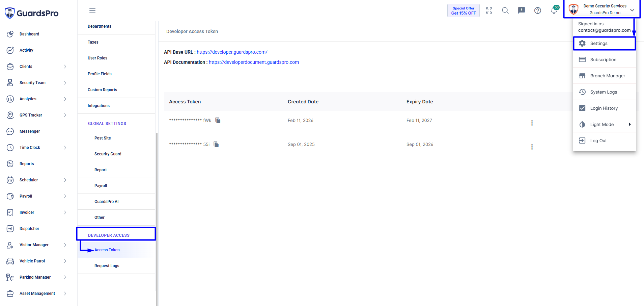Click the Reports sidebar icon
644x306 pixels.
[10, 164]
